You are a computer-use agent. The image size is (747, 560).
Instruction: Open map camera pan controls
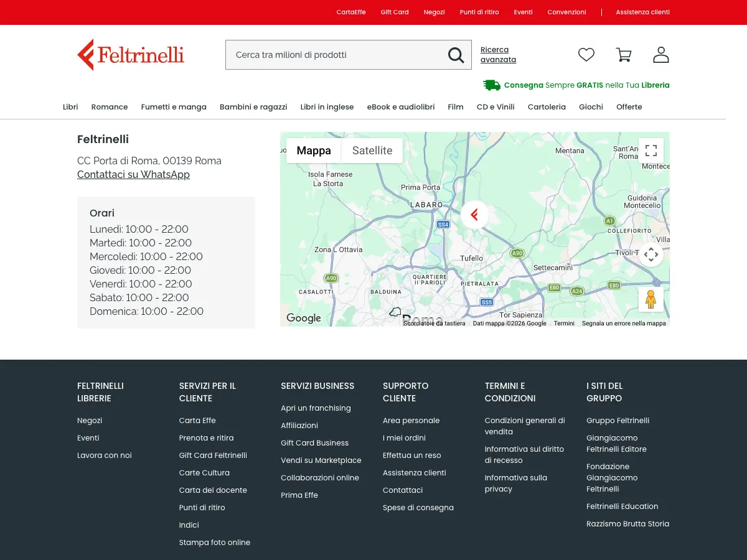651,254
